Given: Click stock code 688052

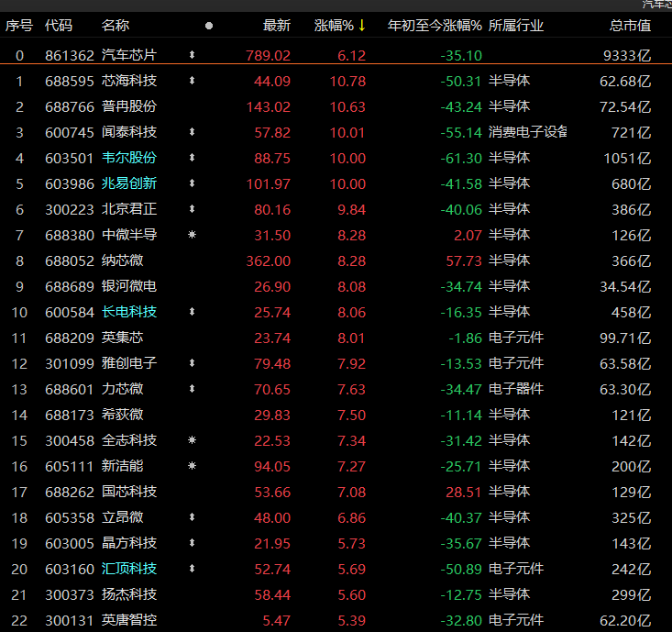Looking at the screenshot, I should click(x=70, y=261).
